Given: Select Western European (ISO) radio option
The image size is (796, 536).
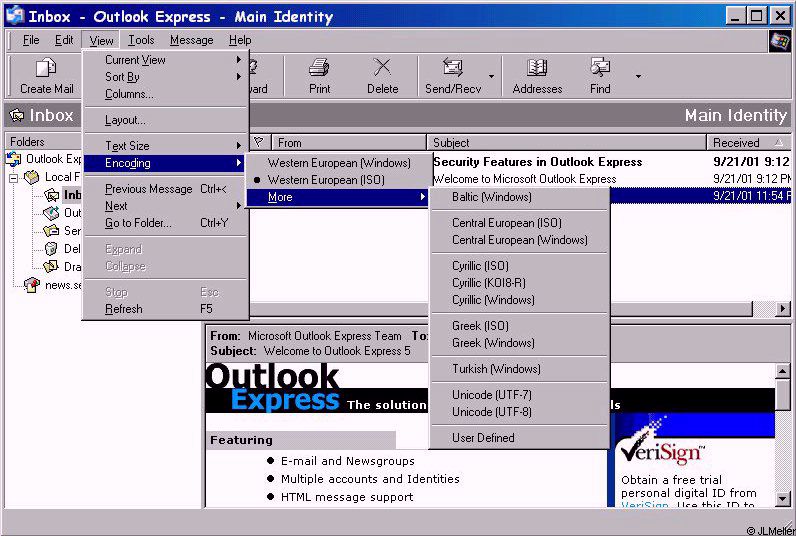Looking at the screenshot, I should click(326, 180).
